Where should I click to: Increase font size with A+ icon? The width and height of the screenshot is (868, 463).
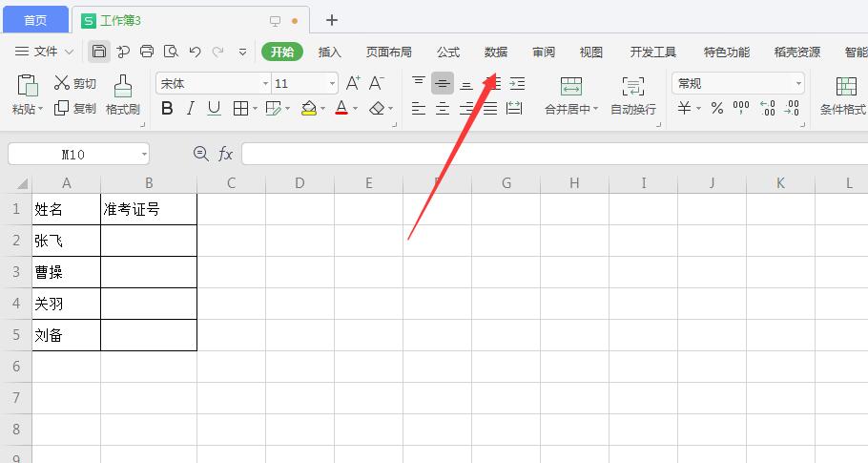[x=353, y=84]
